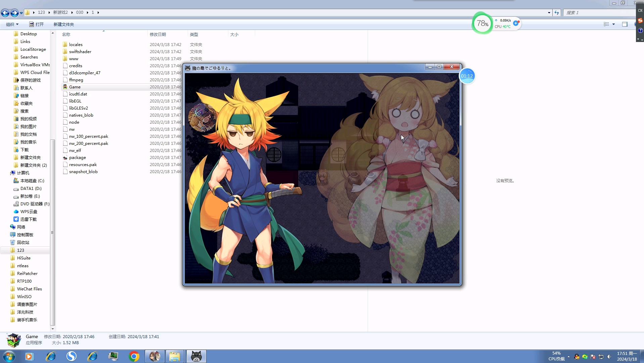Select the package file icon
The width and height of the screenshot is (644, 363).
tap(65, 158)
